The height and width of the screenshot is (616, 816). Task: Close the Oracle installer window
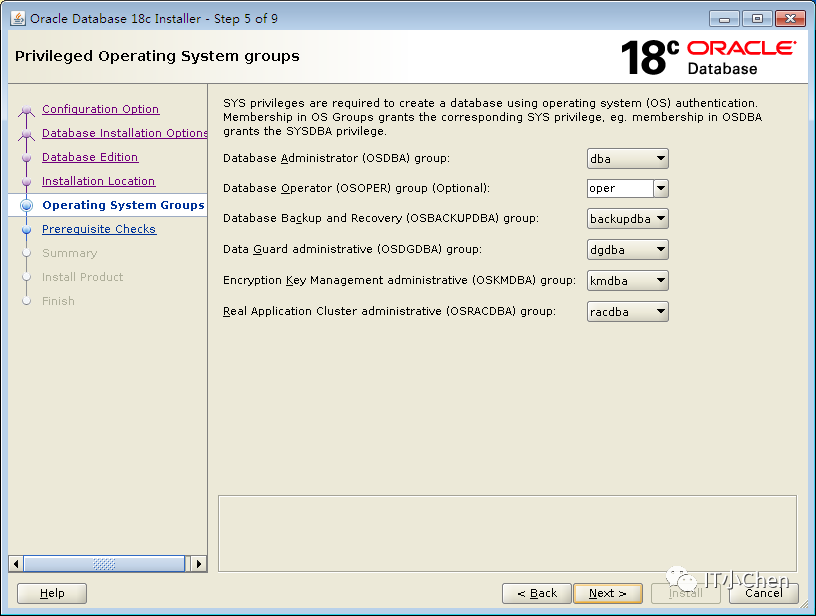point(790,19)
